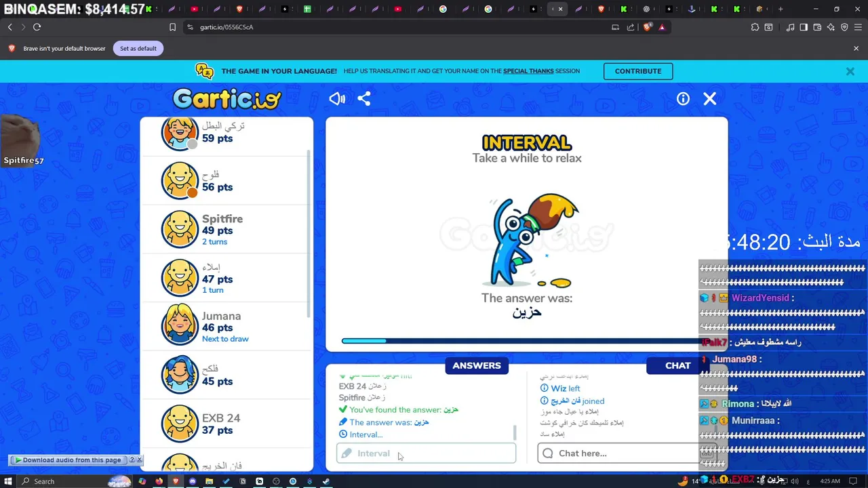Open the share room icon
This screenshot has height=488, width=868.
(364, 99)
